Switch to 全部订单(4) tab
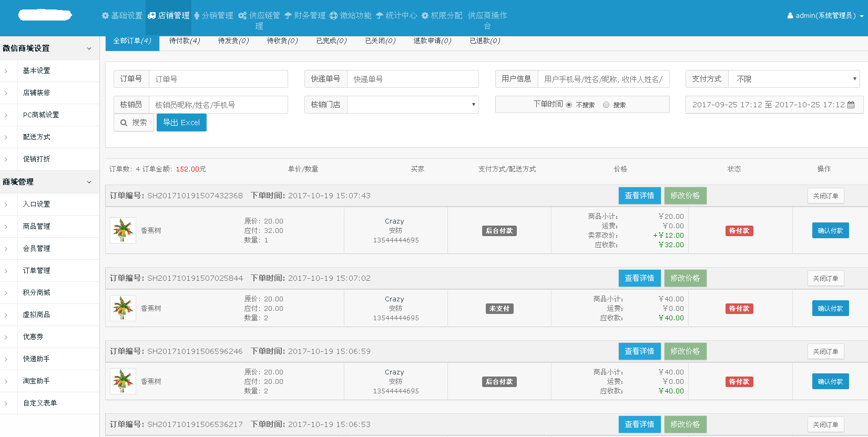 pyautogui.click(x=132, y=41)
